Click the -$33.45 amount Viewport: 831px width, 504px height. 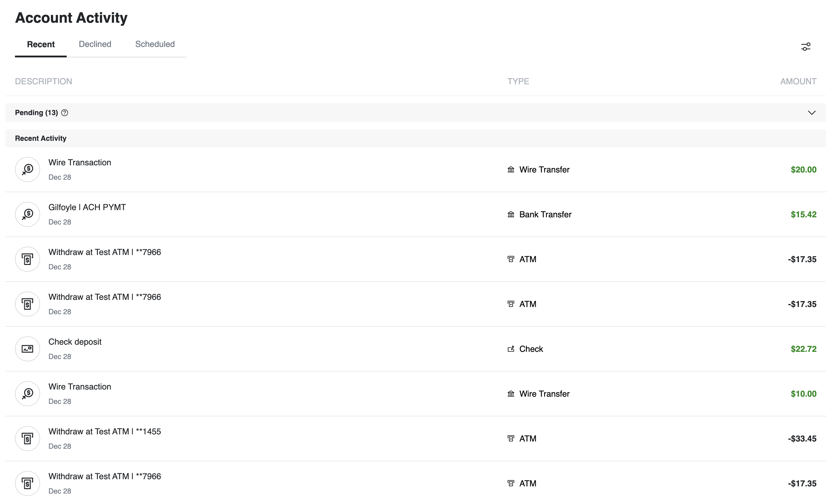coord(802,439)
